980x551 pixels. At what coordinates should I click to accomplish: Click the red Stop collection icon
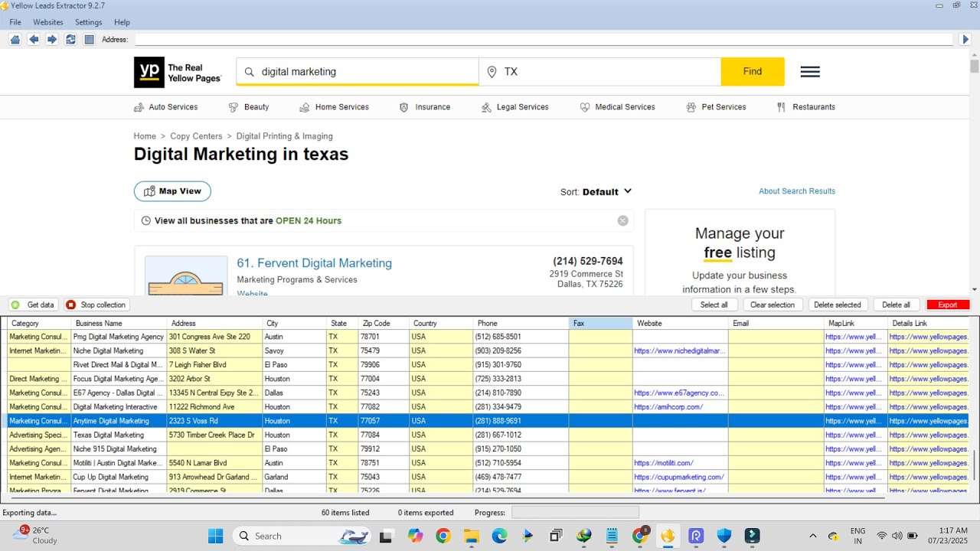tap(70, 305)
